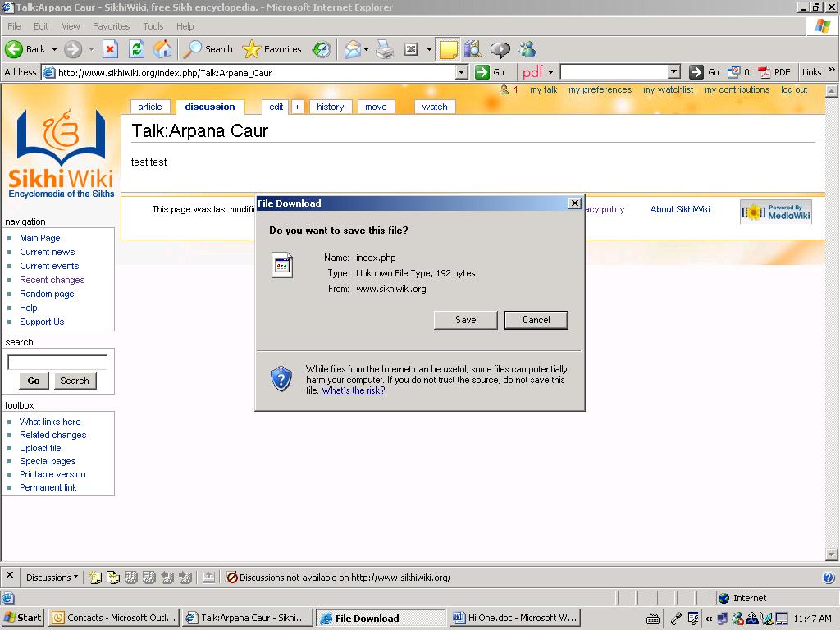Open the yellow Discuss note icon

click(448, 49)
